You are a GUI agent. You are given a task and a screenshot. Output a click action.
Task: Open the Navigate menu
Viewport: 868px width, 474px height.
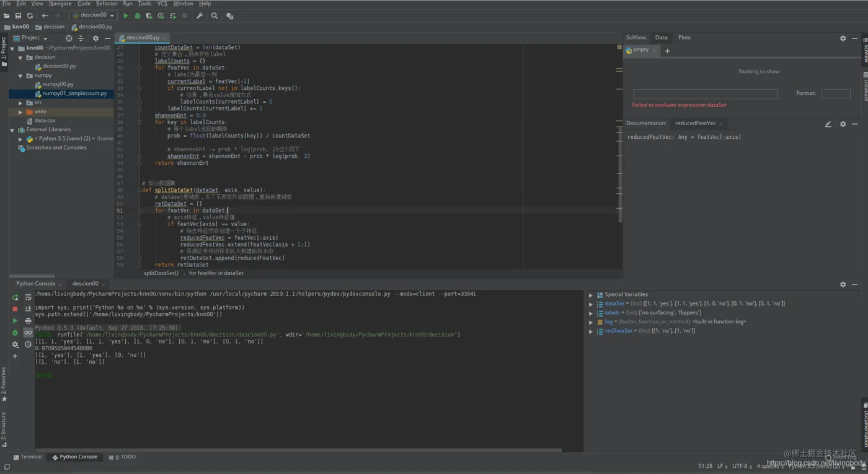tap(60, 4)
